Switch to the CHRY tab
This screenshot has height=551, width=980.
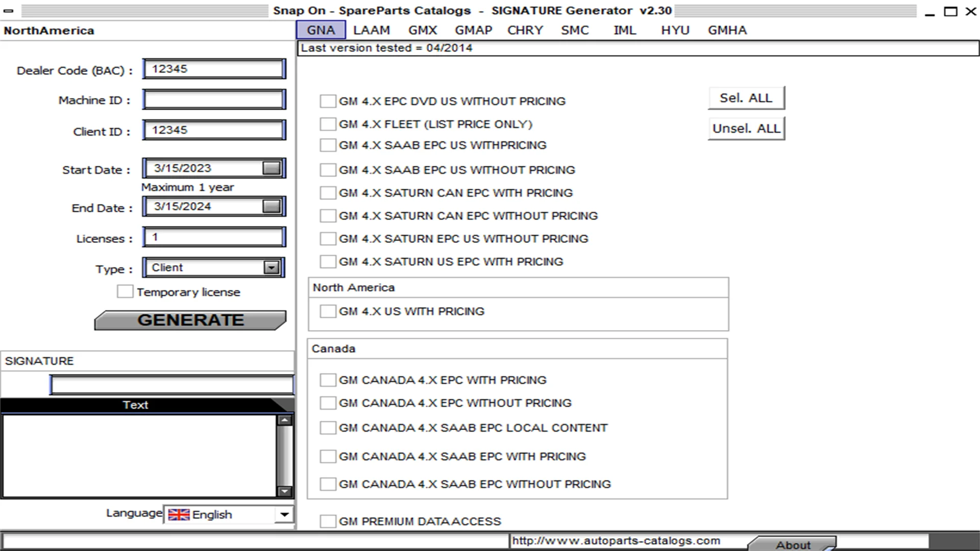[525, 30]
